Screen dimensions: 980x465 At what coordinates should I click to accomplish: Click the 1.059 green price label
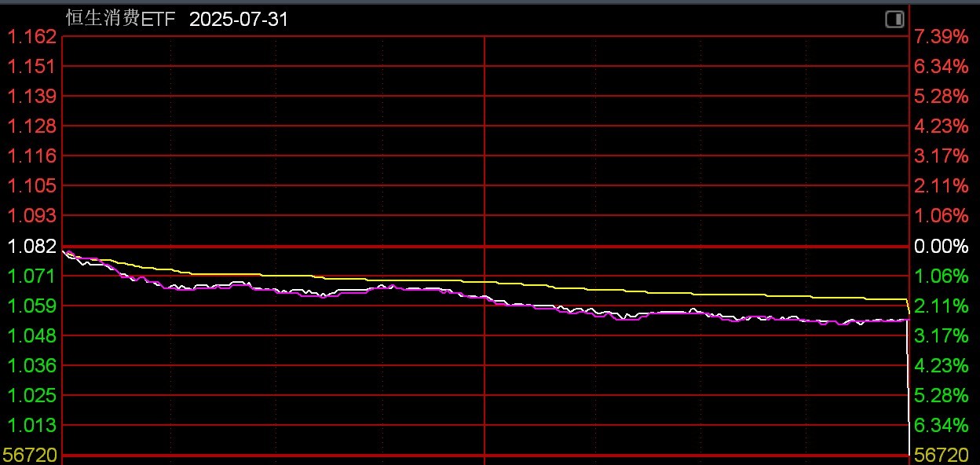32,306
